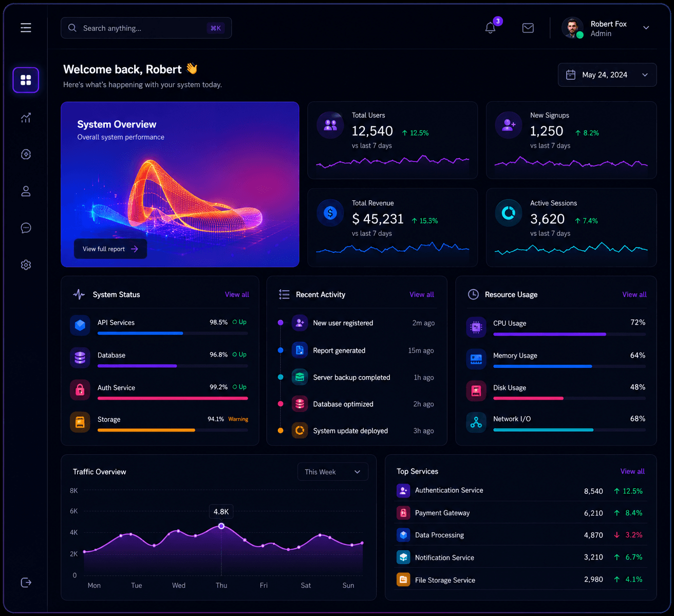Click the CPU Usage progress bar

click(570, 334)
